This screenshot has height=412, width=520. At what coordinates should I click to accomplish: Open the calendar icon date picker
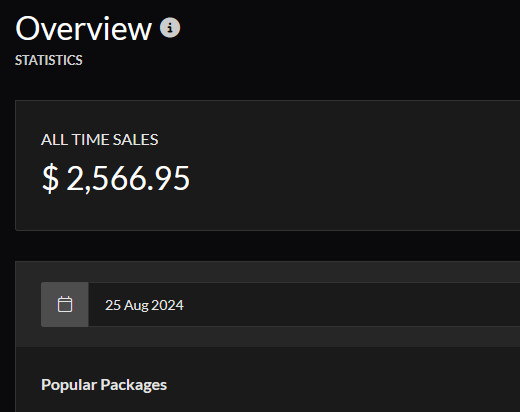click(x=65, y=304)
